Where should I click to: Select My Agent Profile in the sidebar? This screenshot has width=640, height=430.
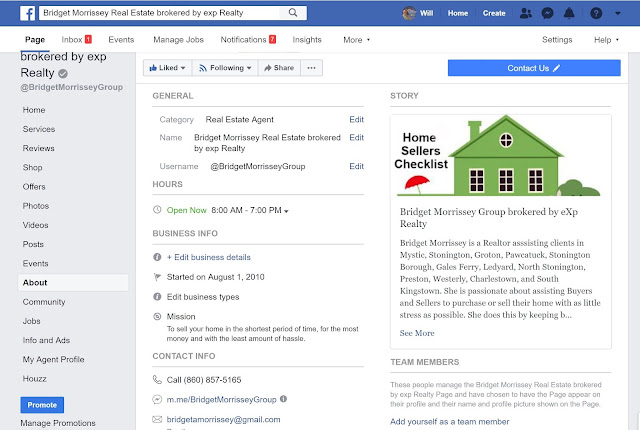pyautogui.click(x=53, y=359)
